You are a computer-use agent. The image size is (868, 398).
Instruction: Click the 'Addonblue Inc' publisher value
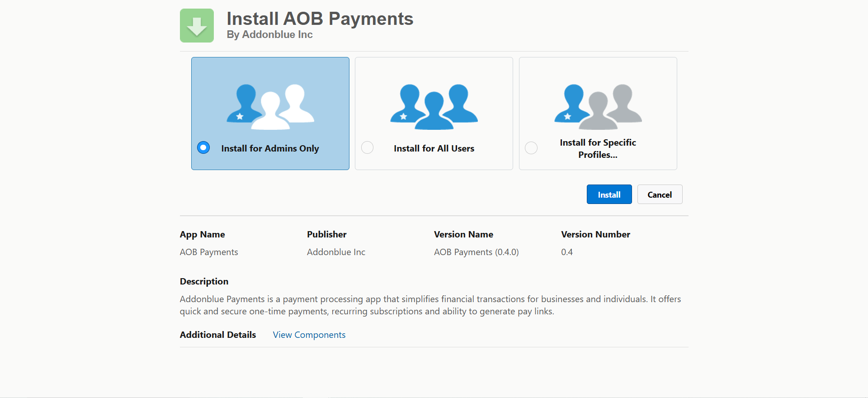(x=336, y=252)
